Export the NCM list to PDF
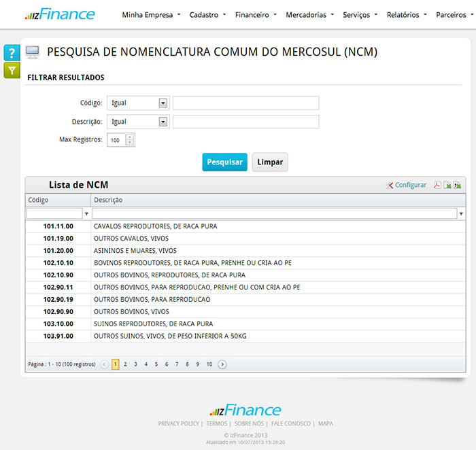 pos(437,185)
